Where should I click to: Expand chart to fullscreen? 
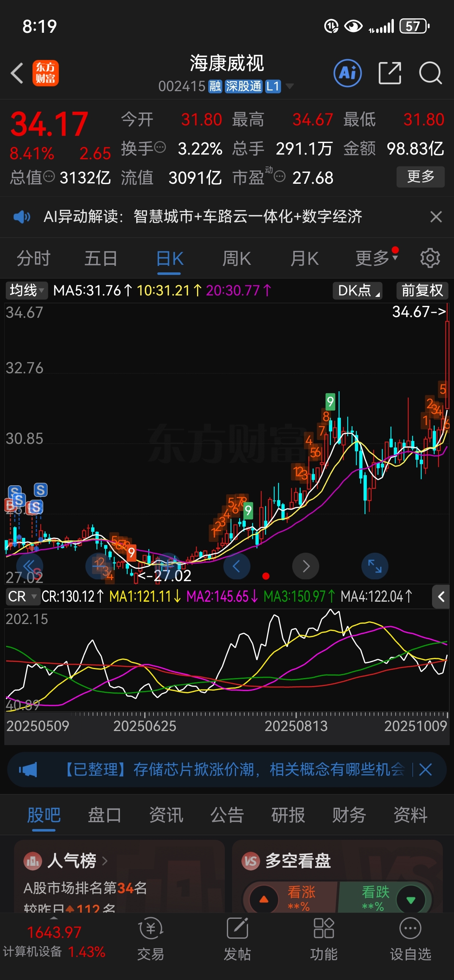click(375, 566)
